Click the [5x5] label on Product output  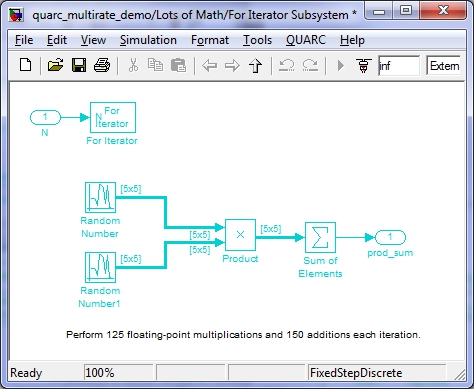271,229
